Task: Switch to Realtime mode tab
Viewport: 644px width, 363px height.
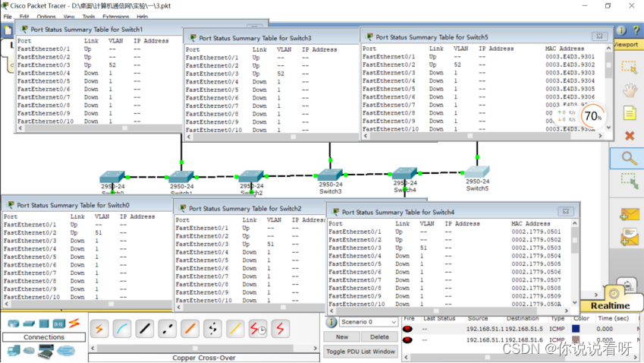Action: tap(611, 305)
